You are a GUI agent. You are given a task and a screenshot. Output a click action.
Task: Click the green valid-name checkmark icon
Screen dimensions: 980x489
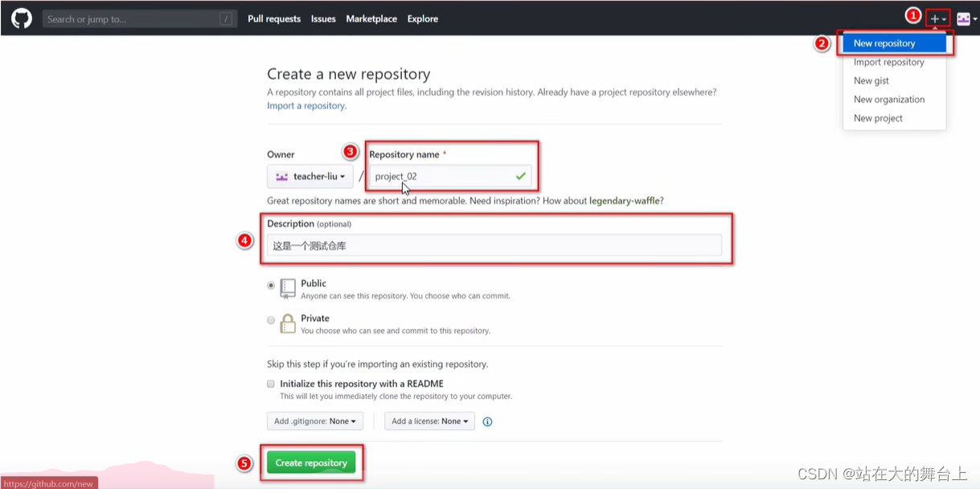(521, 175)
